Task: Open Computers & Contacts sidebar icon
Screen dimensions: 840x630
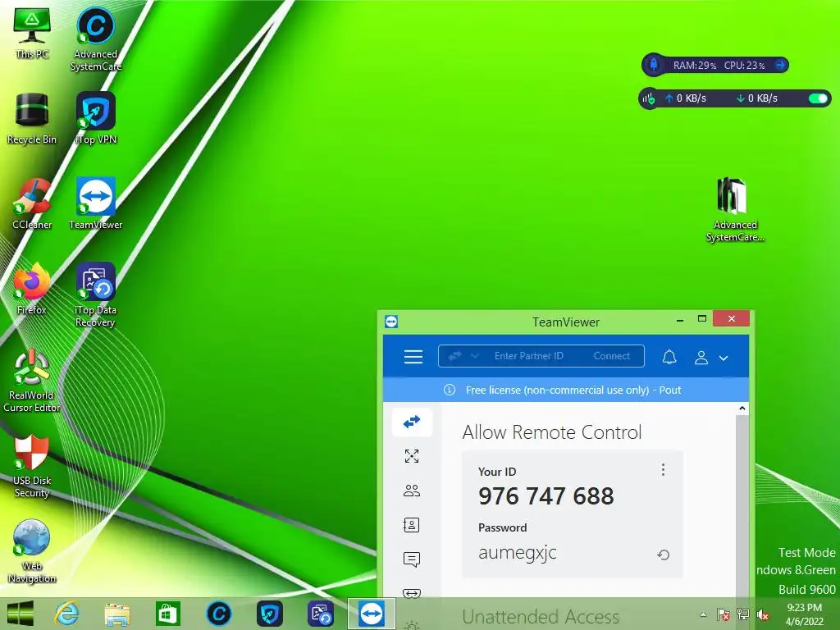Action: tap(412, 525)
